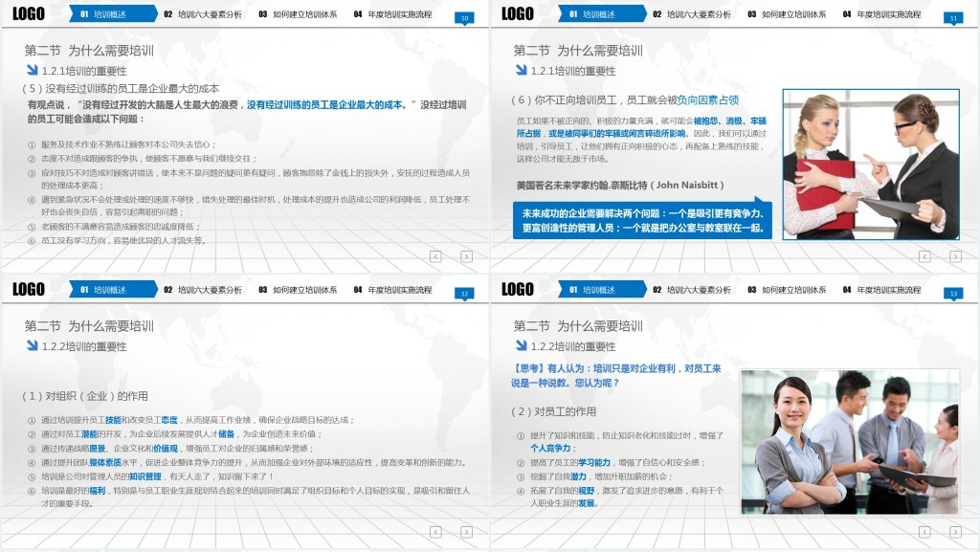Click the photo of smiling office team
The image size is (980, 552).
(850, 442)
